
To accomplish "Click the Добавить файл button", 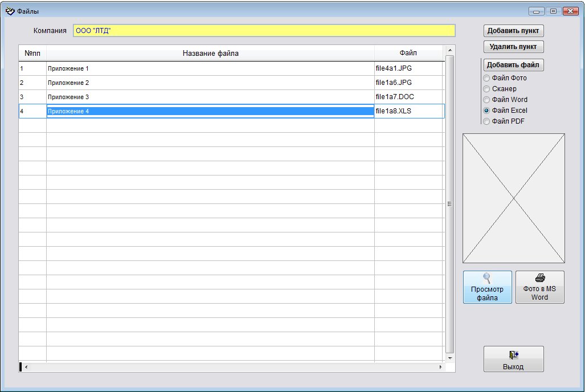I will [x=513, y=65].
